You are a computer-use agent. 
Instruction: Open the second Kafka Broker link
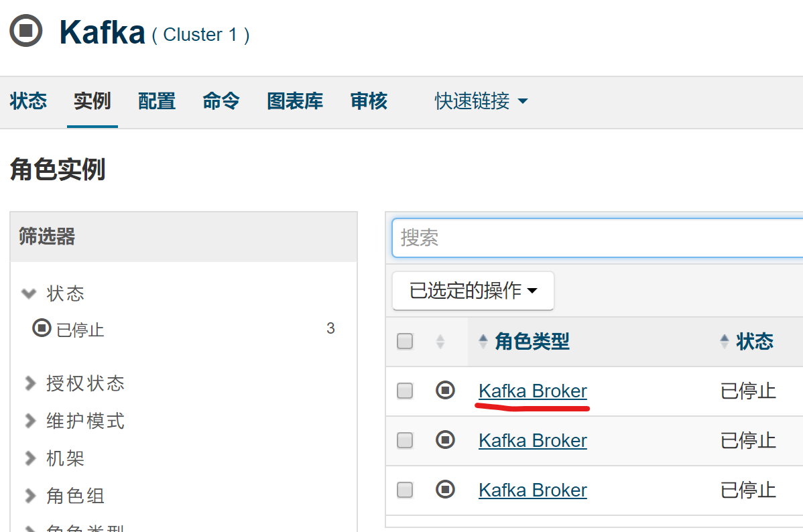pos(533,440)
